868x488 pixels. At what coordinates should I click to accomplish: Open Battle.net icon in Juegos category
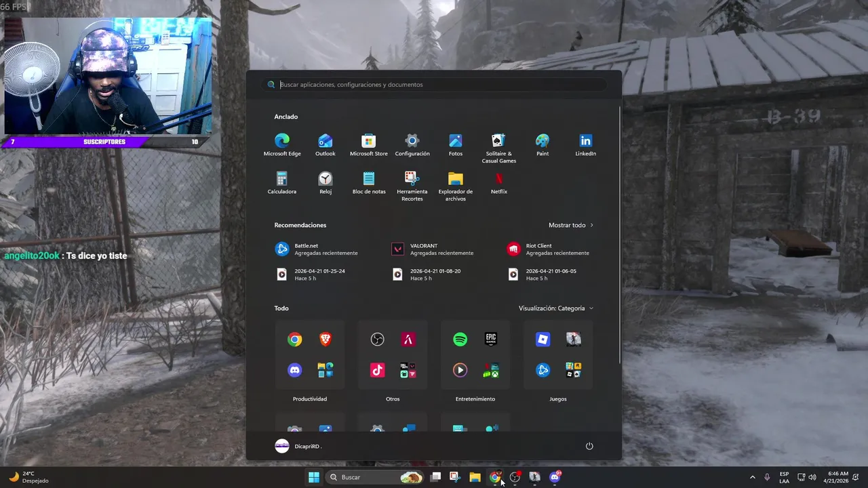pos(543,370)
